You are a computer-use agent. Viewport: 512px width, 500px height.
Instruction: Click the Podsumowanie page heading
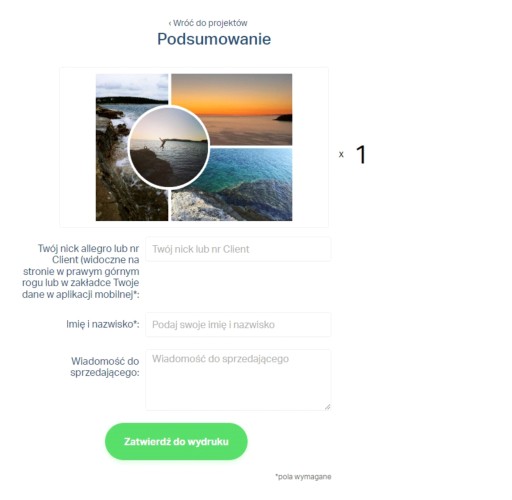[214, 39]
